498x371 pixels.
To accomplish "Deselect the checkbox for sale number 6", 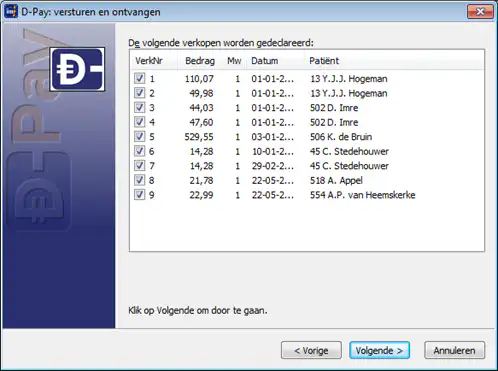I will (139, 151).
